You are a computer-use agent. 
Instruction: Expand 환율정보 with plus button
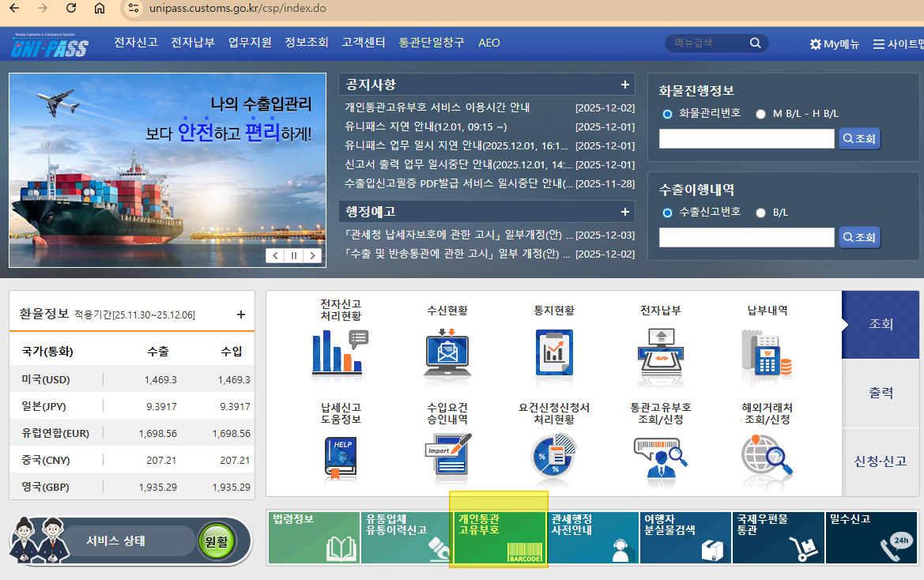coord(240,314)
